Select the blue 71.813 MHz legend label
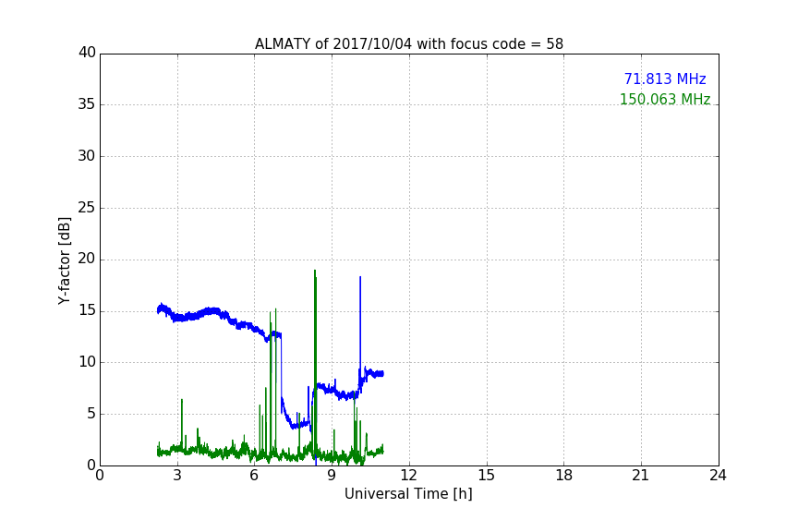The width and height of the screenshot is (798, 532). tap(665, 79)
